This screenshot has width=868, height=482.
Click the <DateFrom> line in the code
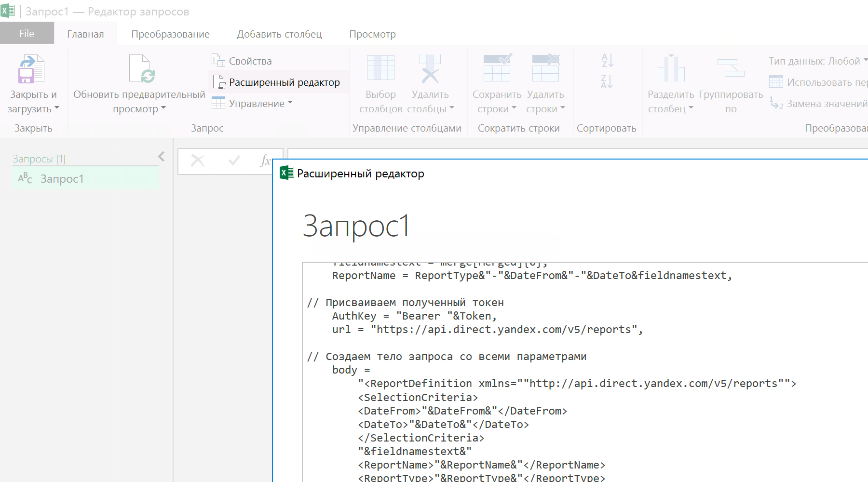click(462, 411)
